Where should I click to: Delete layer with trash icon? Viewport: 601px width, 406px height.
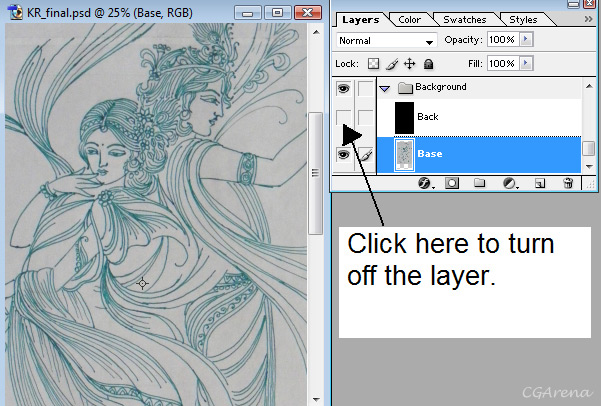[568, 183]
